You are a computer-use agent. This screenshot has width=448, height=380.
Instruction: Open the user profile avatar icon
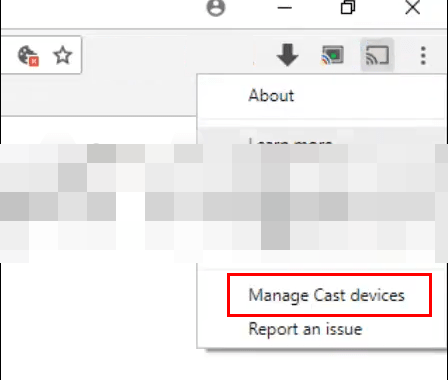coord(216,7)
